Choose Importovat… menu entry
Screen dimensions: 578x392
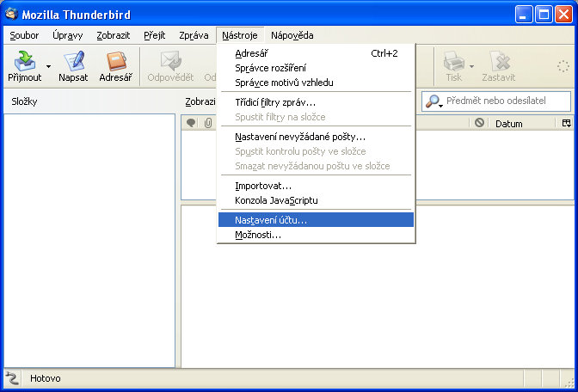coord(316,186)
